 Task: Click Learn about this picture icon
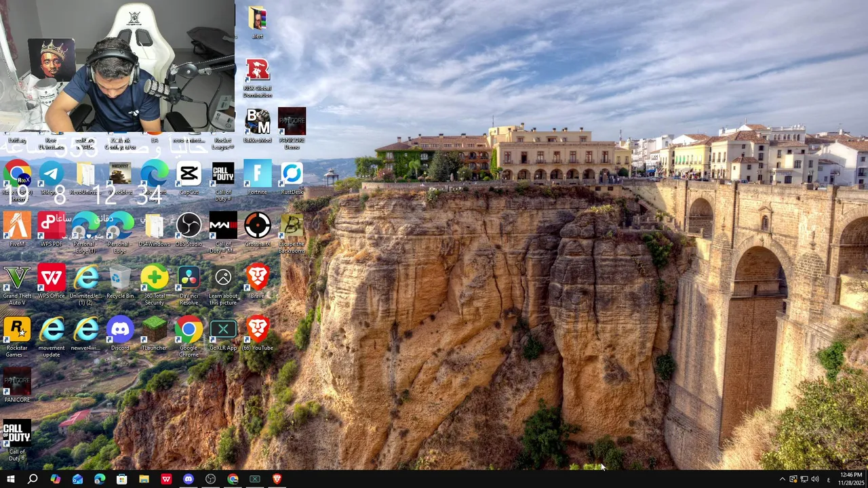coord(223,285)
